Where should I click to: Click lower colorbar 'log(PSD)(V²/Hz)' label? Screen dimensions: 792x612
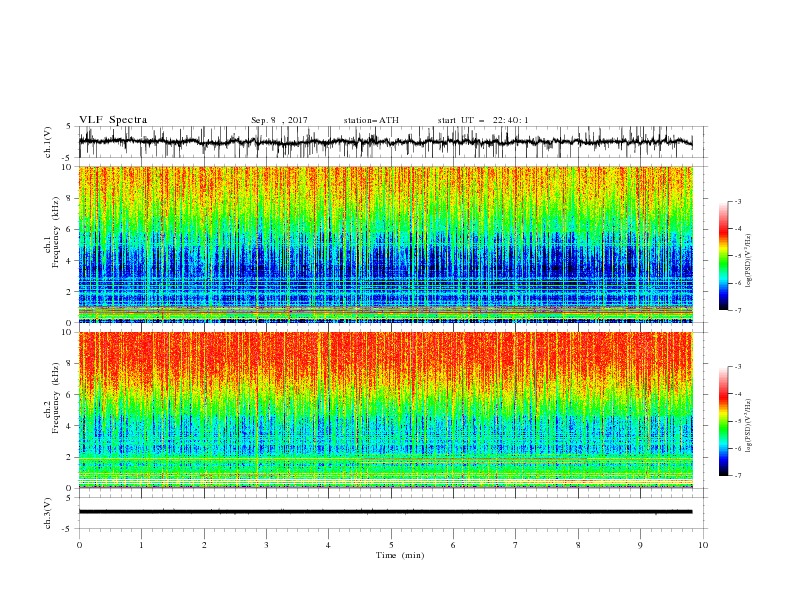click(749, 426)
